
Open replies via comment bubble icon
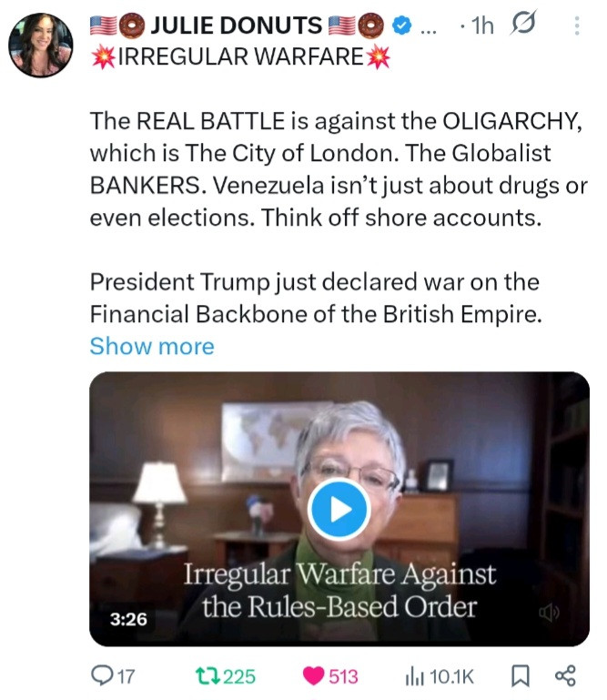point(102,675)
